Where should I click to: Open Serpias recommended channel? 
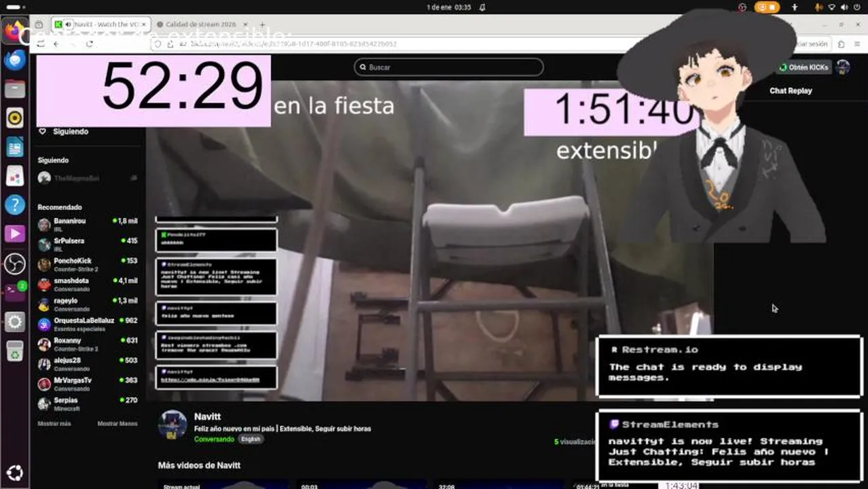click(88, 403)
